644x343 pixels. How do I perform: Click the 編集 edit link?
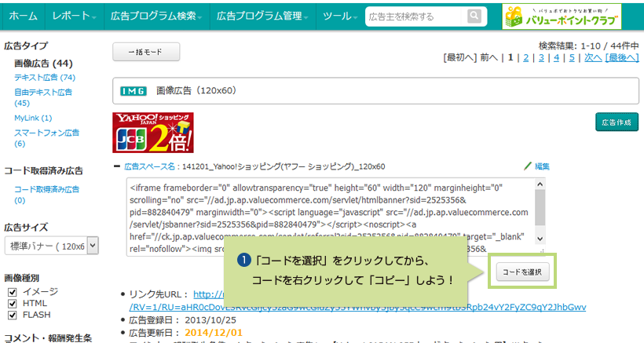coord(542,166)
